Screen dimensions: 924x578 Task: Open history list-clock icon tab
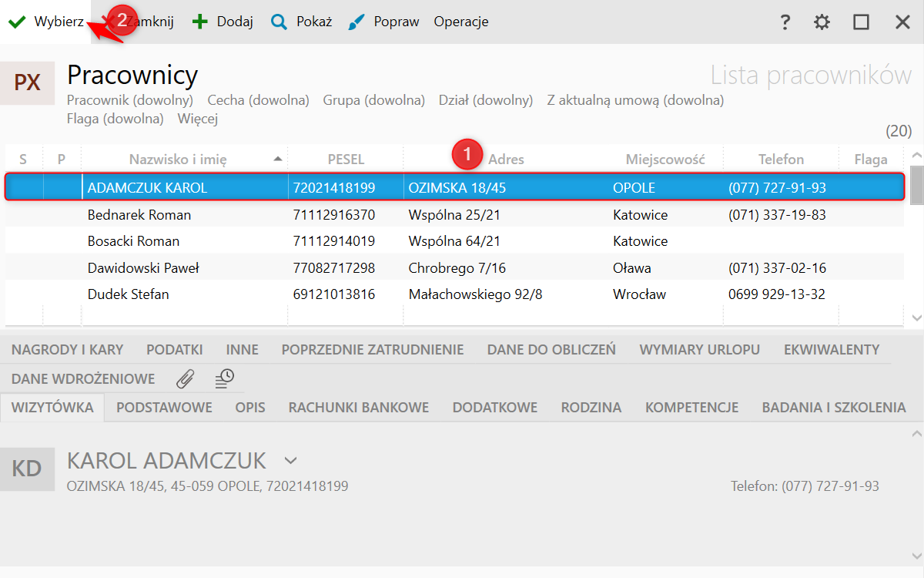pyautogui.click(x=224, y=378)
